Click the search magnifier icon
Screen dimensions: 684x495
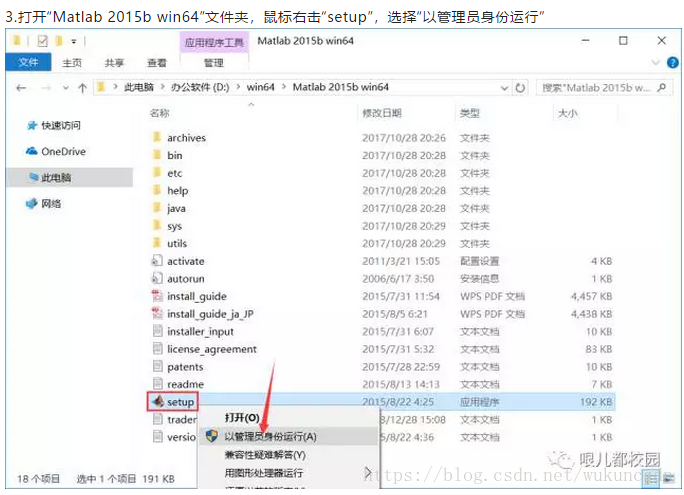pos(662,87)
